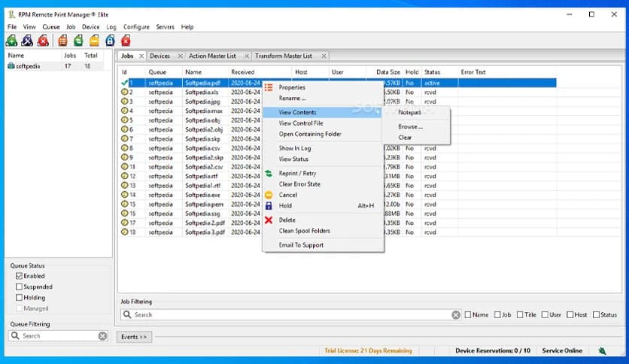Check the Suspended queue status checkbox
629x364 pixels.
point(19,287)
